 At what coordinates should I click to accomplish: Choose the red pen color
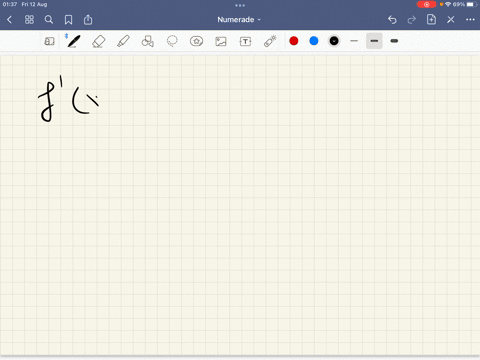tap(294, 41)
